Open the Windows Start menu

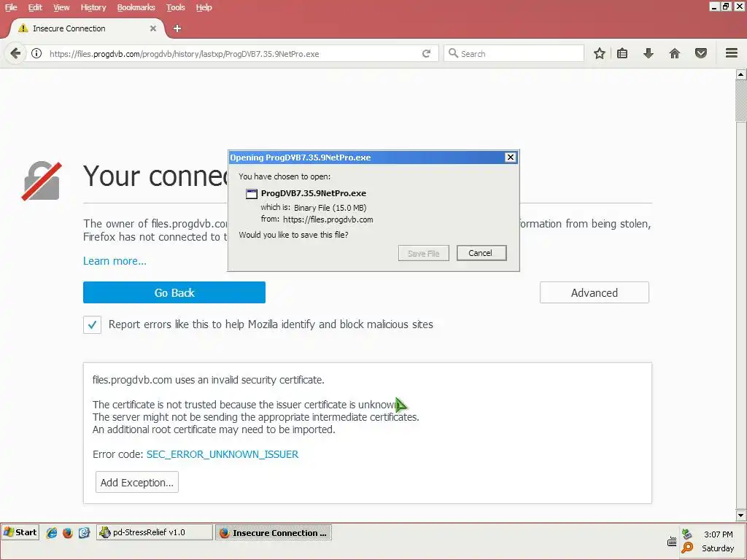[x=20, y=532]
